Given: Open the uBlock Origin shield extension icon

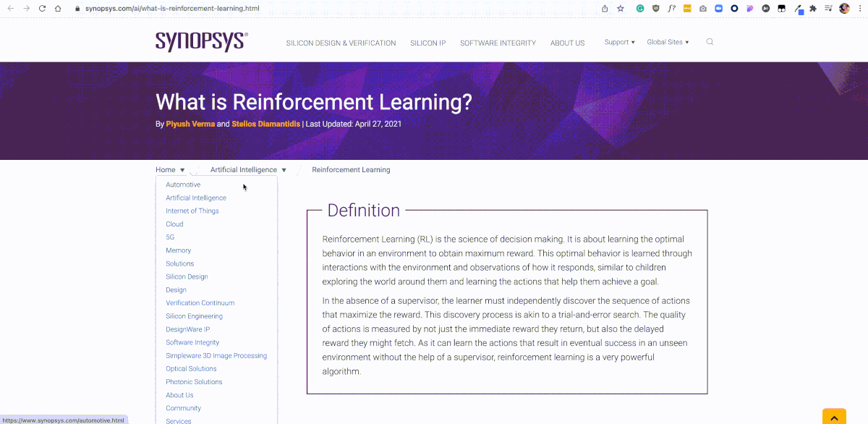Looking at the screenshot, I should coord(657,8).
